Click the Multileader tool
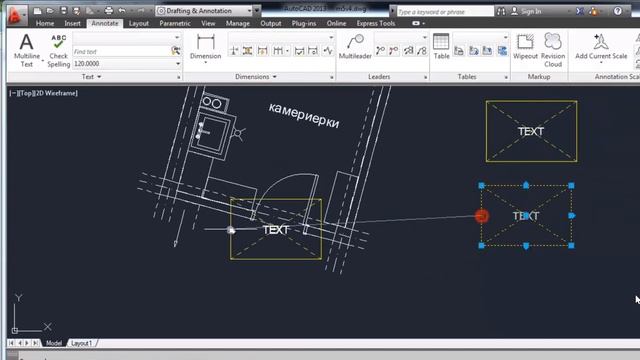The width and height of the screenshot is (640, 360). click(x=355, y=47)
